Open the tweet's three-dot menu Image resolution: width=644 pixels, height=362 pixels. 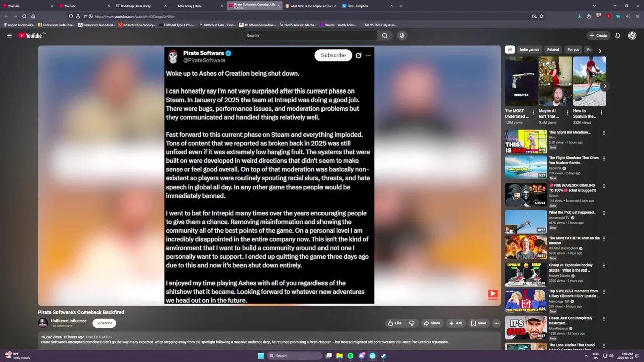[368, 55]
